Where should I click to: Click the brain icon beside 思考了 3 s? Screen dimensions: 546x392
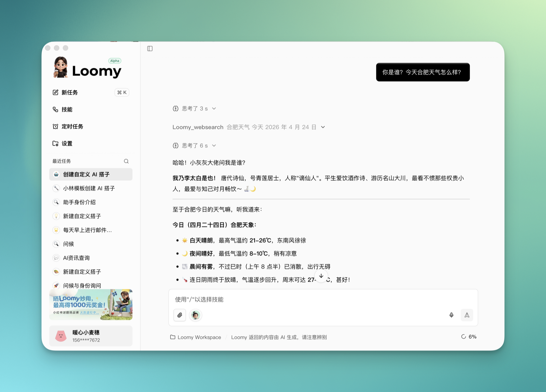pos(175,108)
